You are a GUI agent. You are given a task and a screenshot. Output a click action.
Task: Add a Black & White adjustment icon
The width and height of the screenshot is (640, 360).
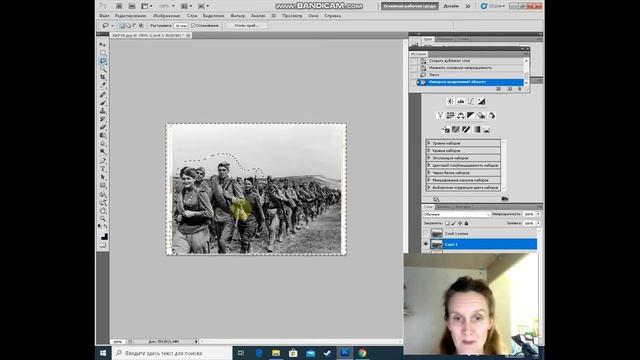(471, 116)
